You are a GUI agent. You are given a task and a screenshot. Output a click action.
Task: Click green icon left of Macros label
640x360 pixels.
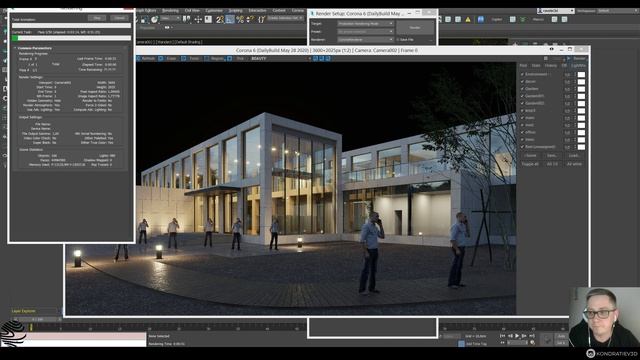click(523, 19)
